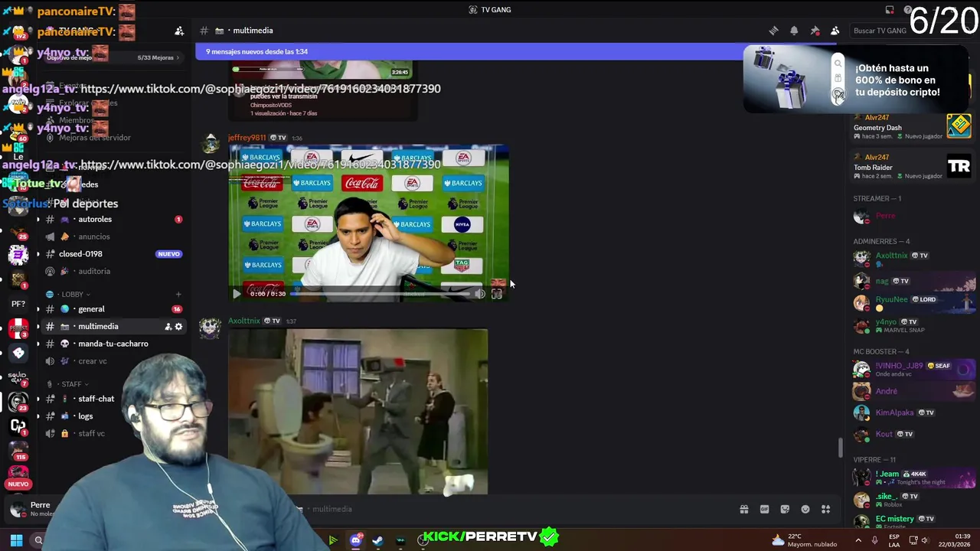Viewport: 980px width, 551px height.
Task: Click jeffrey9811 username in chat
Action: coord(247,138)
